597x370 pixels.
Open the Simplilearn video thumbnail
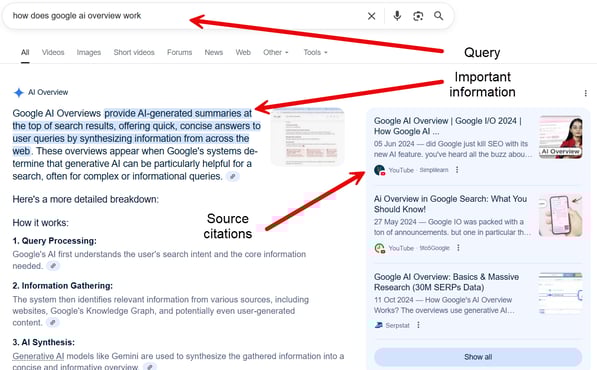click(x=560, y=137)
